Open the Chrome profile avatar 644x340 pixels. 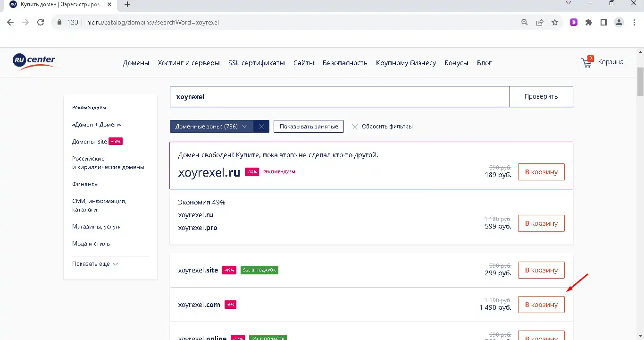point(619,22)
